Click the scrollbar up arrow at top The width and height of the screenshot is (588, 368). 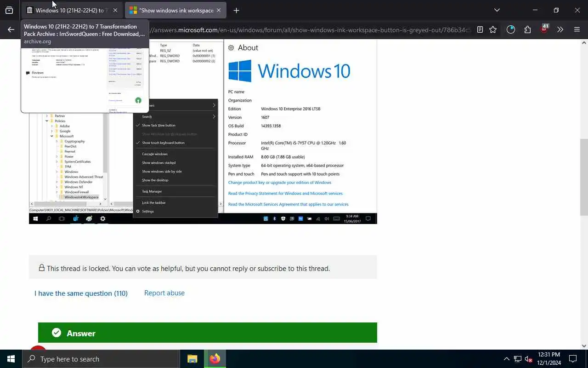[584, 43]
